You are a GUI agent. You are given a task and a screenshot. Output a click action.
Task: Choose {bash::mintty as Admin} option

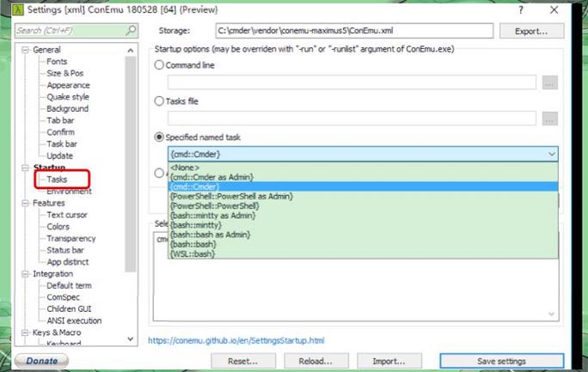point(363,216)
